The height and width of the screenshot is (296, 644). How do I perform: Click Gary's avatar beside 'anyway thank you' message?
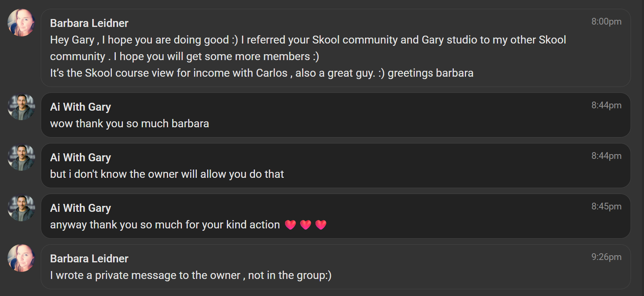[21, 208]
